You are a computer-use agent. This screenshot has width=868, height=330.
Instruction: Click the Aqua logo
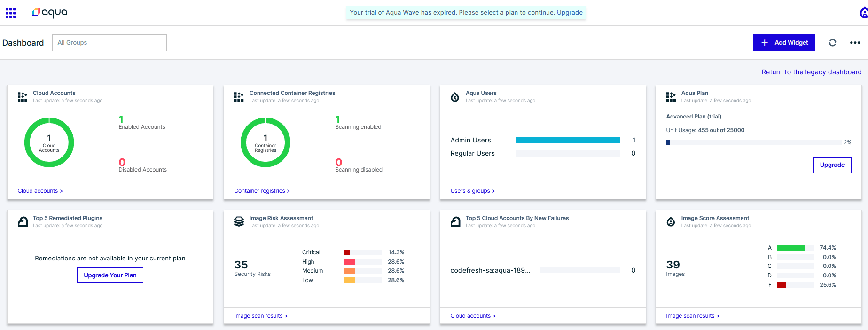pos(49,13)
